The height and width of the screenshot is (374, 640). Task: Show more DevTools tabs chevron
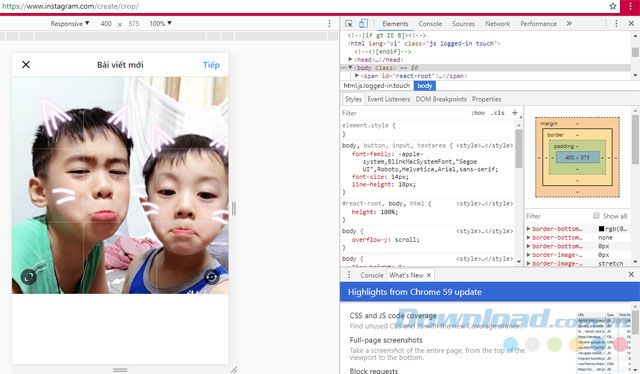[569, 24]
